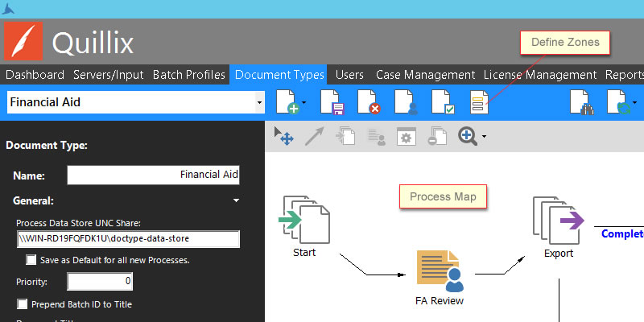Switch to the Servers/Input tab
The width and height of the screenshot is (644, 322).
(x=109, y=75)
